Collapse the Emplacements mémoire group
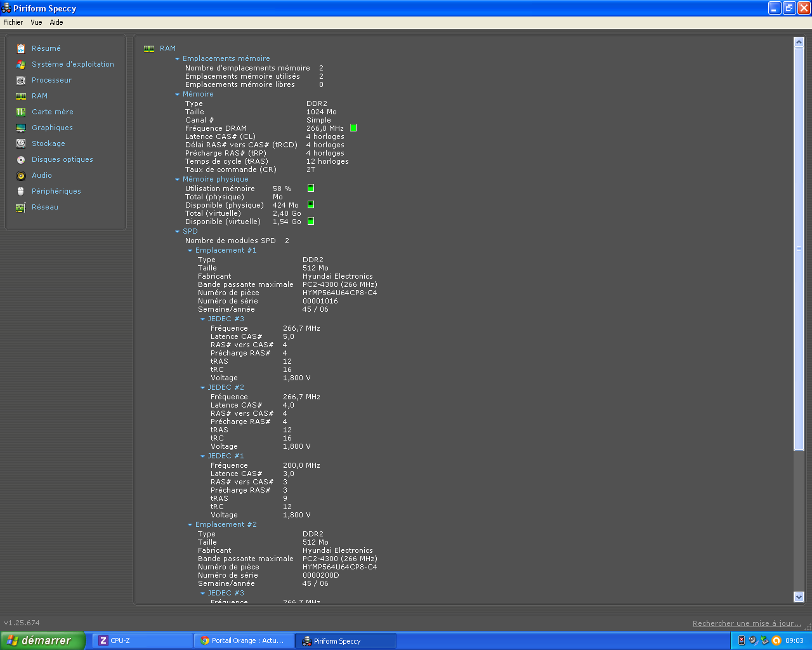The width and height of the screenshot is (812, 650). coord(178,58)
